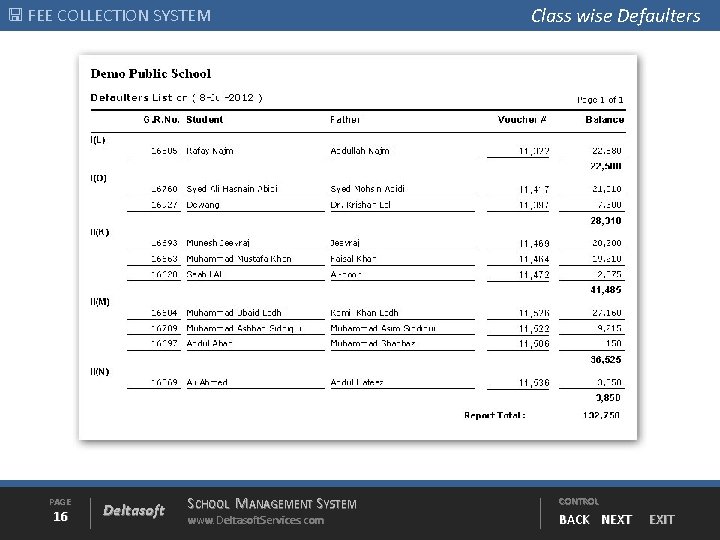Viewport: 720px width, 540px height.
Task: Click the Report Total label
Action: point(495,415)
